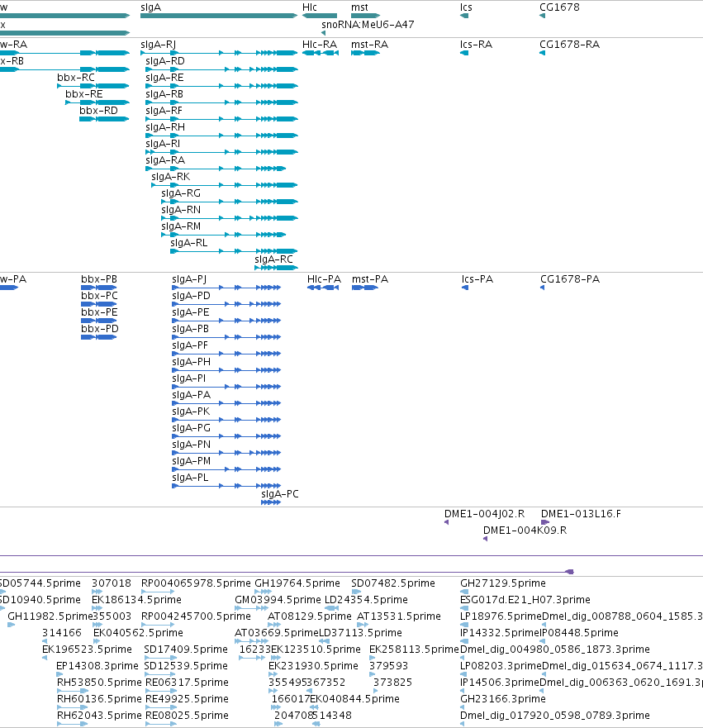This screenshot has height=728, width=703.
Task: Click protein label bbx-PE
Action: 99,312
